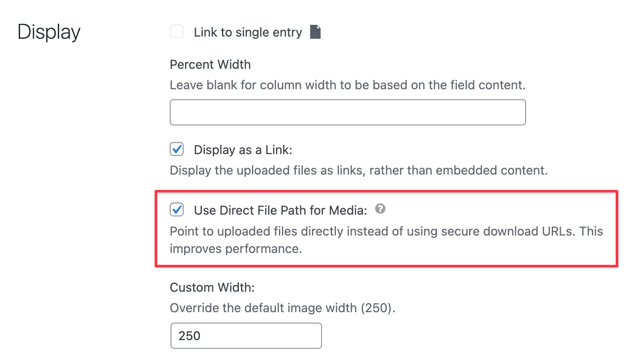Click the "rather than embedded content" phrase
The image size is (644, 364).
click(x=458, y=170)
